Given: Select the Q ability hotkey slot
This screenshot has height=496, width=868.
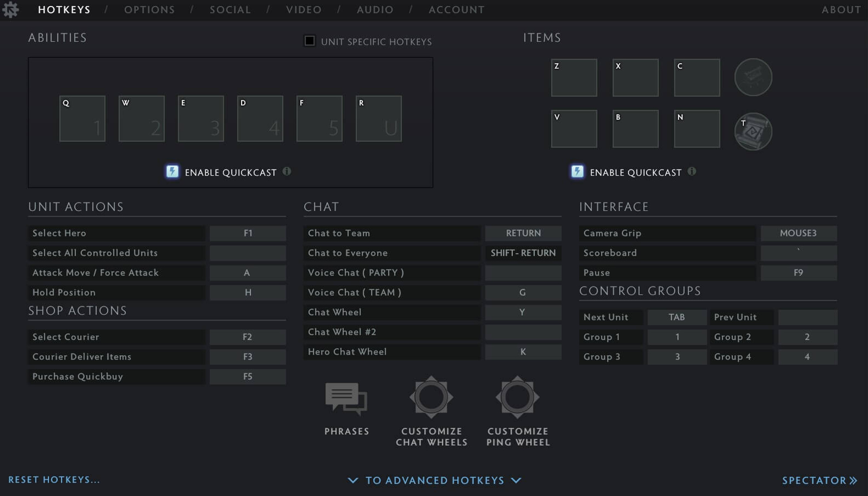Looking at the screenshot, I should point(82,119).
